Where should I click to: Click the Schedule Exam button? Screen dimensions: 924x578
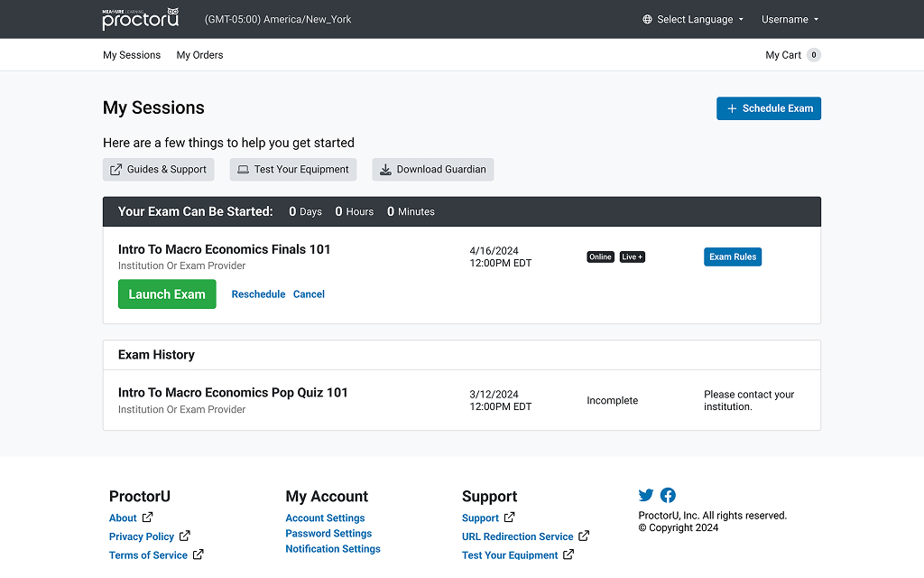[769, 108]
